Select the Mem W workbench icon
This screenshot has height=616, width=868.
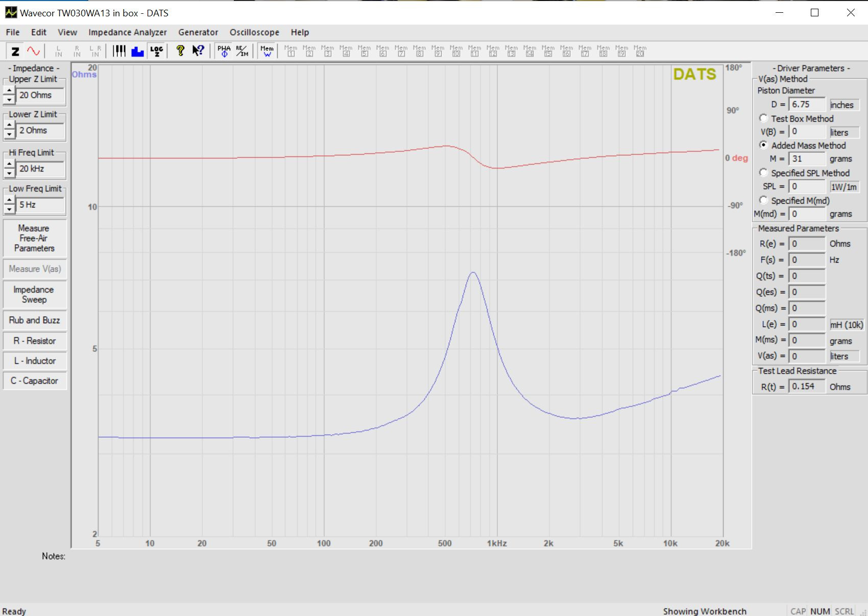pyautogui.click(x=267, y=51)
